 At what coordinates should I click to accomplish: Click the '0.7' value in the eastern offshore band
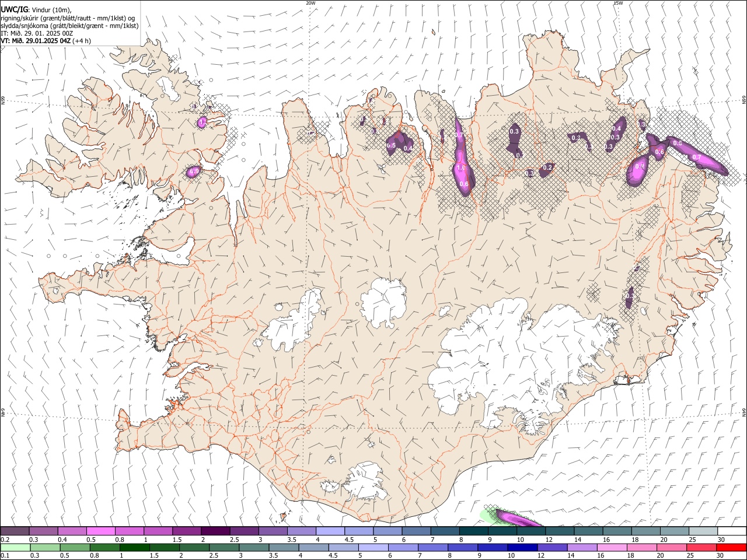tap(696, 157)
